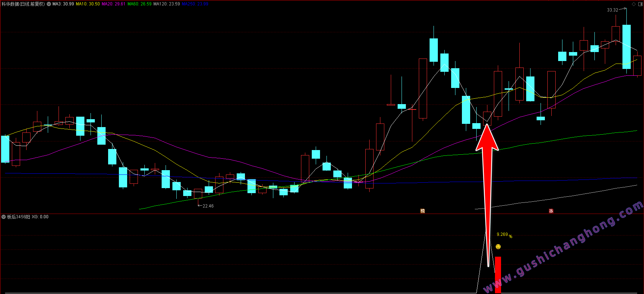Viewport: 644px width, 294px height.
Task: Click the 33.32 high price label
Action: (x=612, y=10)
